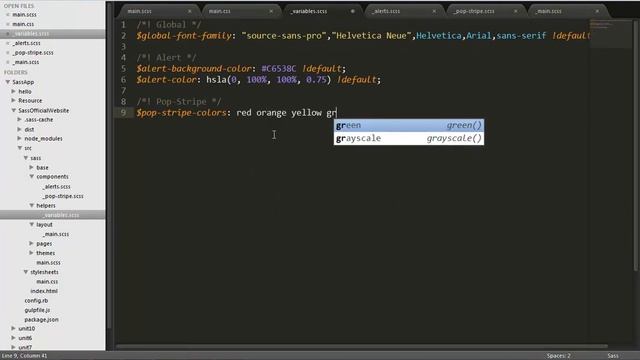
Task: Click the unsaved dot on _variables.scss tab
Action: point(353,11)
